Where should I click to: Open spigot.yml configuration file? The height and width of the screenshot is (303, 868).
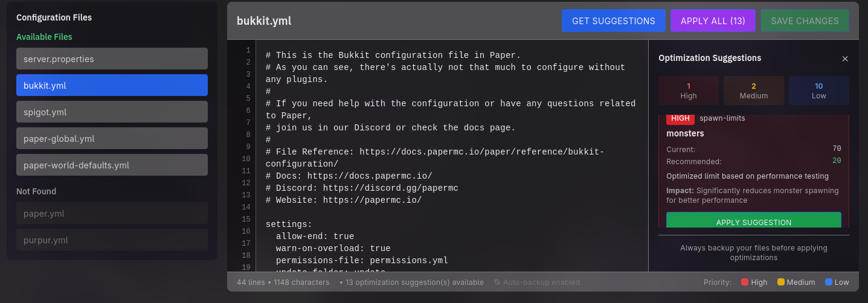(x=112, y=112)
